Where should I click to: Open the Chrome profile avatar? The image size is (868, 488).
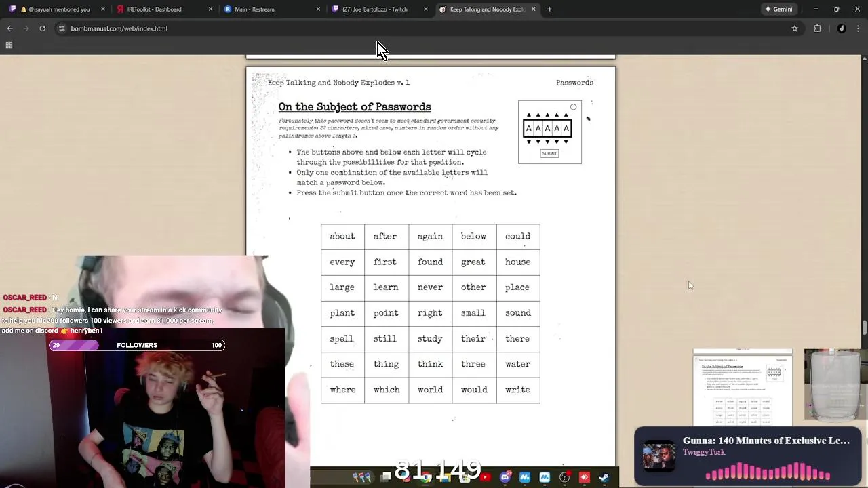(x=842, y=28)
